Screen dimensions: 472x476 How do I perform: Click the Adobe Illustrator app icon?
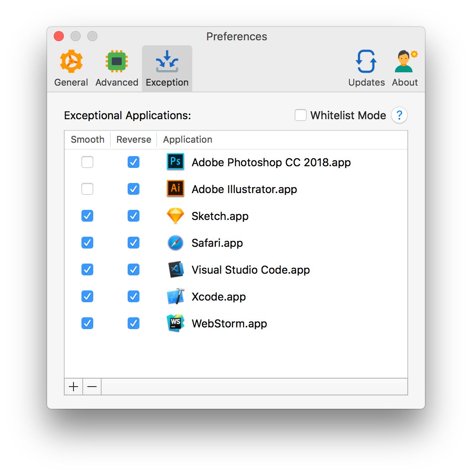pos(175,189)
